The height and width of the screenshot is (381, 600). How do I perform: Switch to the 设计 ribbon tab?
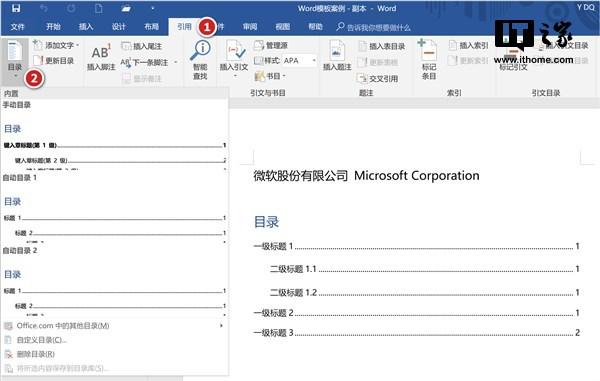[x=119, y=26]
